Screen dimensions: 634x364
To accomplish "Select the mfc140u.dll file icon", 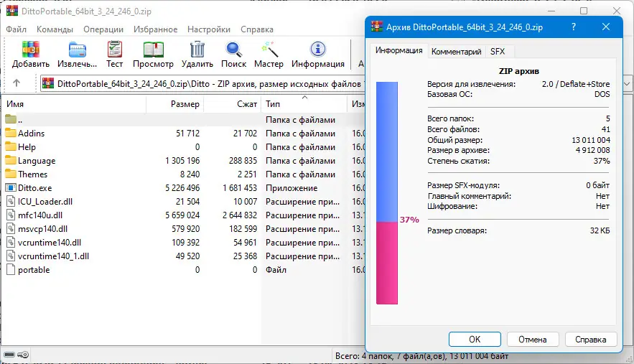I will pos(11,215).
